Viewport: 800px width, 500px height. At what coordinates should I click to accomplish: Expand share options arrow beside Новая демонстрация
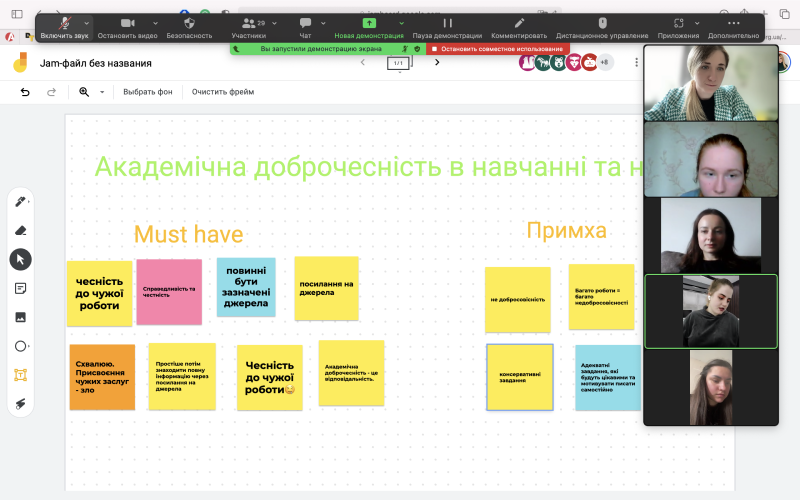click(x=402, y=23)
